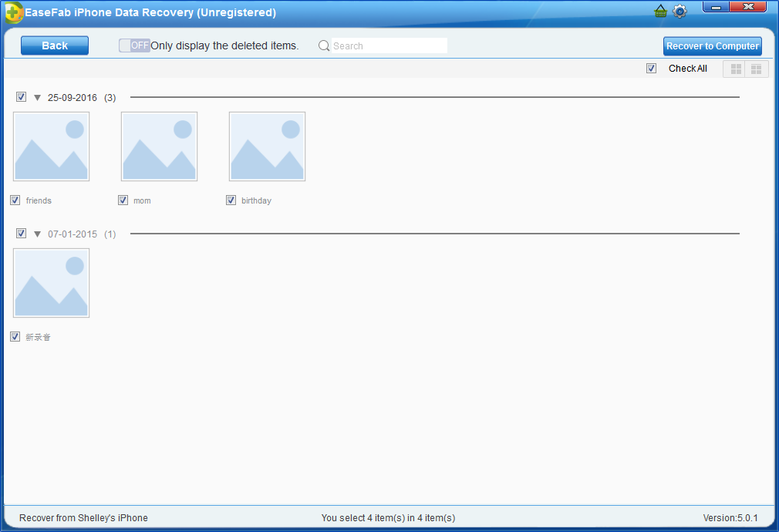This screenshot has height=532, width=779.
Task: Focus the Search input field
Action: point(389,45)
